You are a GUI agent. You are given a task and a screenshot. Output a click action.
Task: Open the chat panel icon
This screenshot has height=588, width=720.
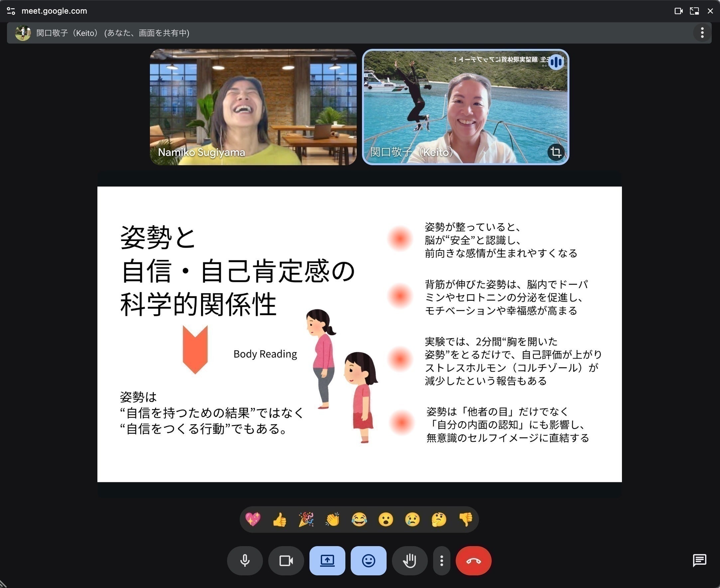[699, 560]
